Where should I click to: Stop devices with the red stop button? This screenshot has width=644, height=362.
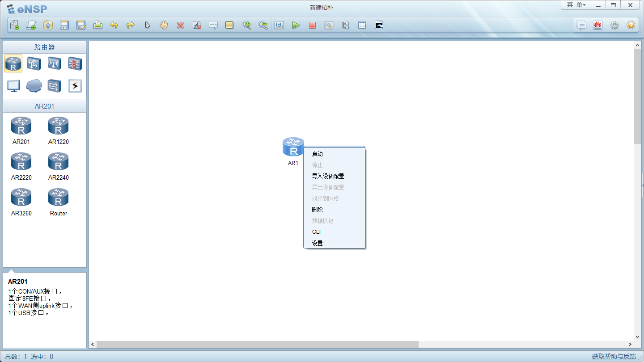(x=312, y=25)
